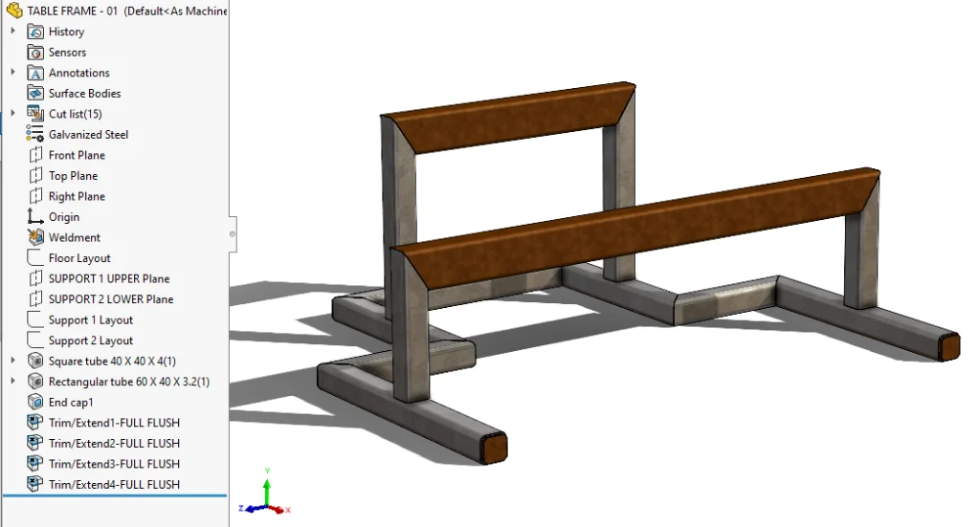Expand the Annotations node arrow
This screenshot has height=527, width=980.
[13, 72]
